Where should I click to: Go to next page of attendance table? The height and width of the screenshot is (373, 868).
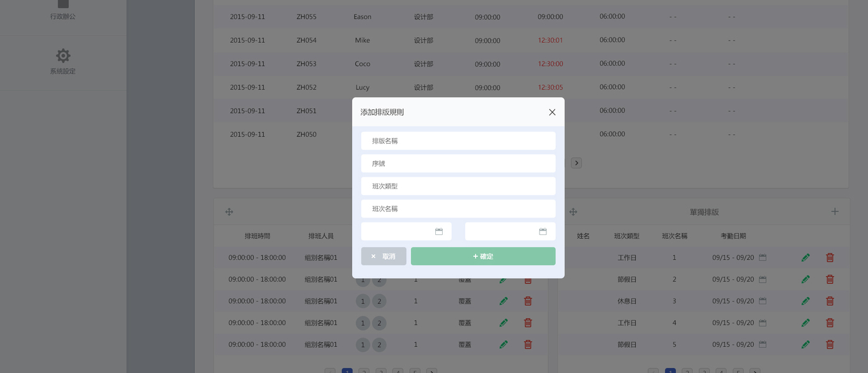coord(576,163)
